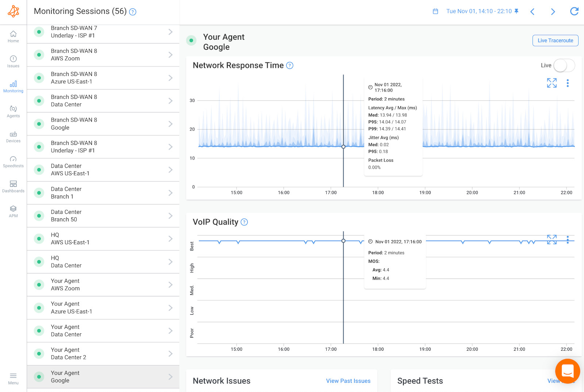584x392 pixels.
Task: Open the calendar date picker icon
Action: click(435, 11)
